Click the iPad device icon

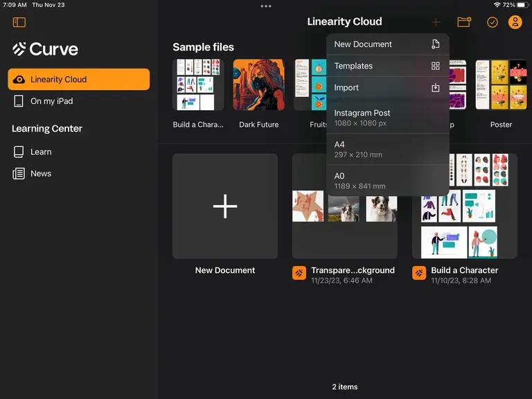19,101
